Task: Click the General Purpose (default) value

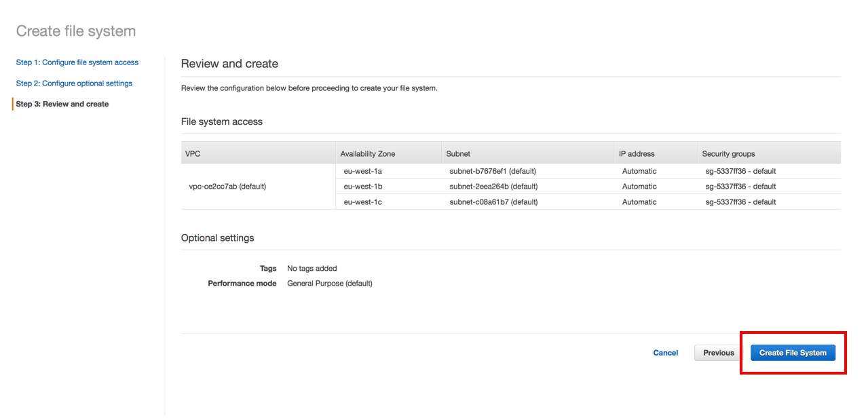Action: [329, 283]
